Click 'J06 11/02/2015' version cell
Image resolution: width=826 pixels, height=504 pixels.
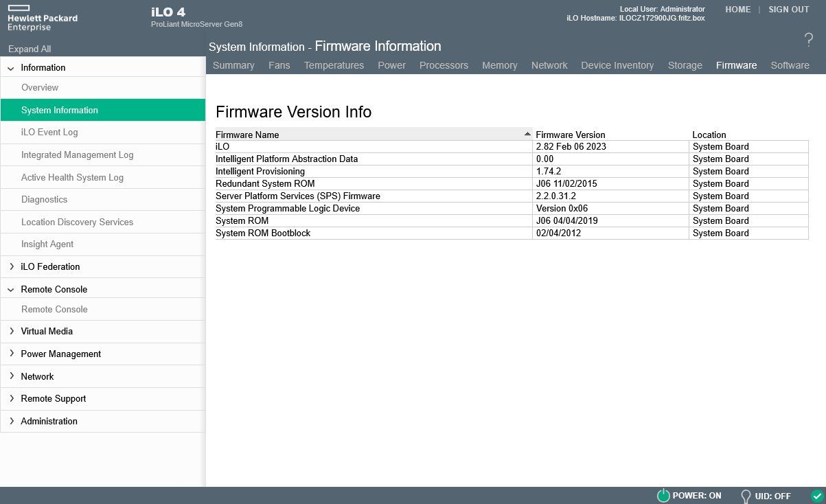coord(611,183)
